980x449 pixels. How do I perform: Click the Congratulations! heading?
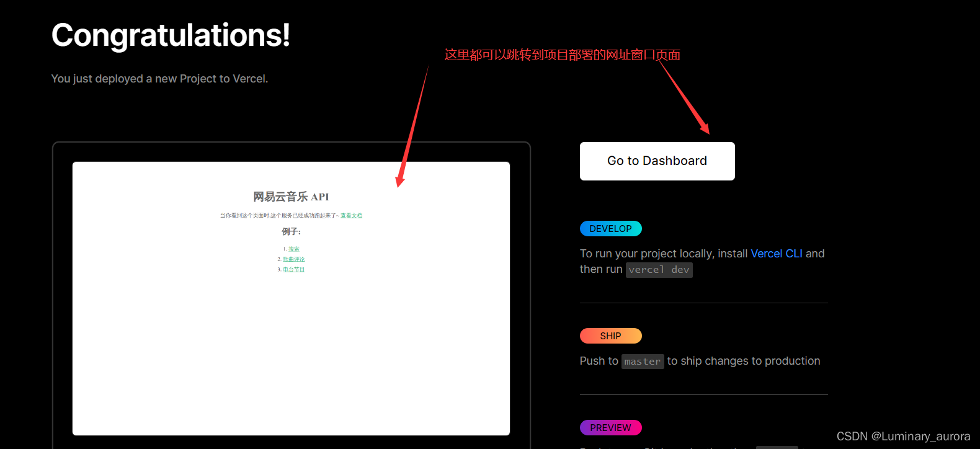pyautogui.click(x=171, y=35)
